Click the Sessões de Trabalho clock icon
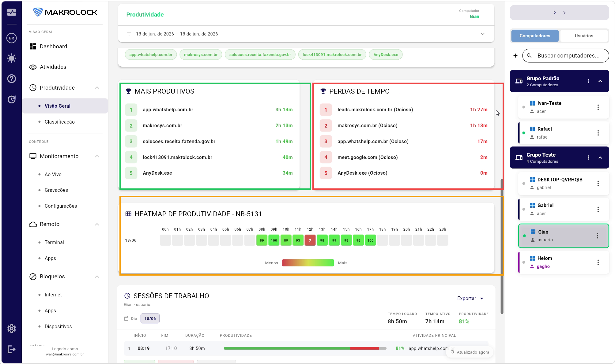The height and width of the screenshot is (364, 615). [127, 296]
